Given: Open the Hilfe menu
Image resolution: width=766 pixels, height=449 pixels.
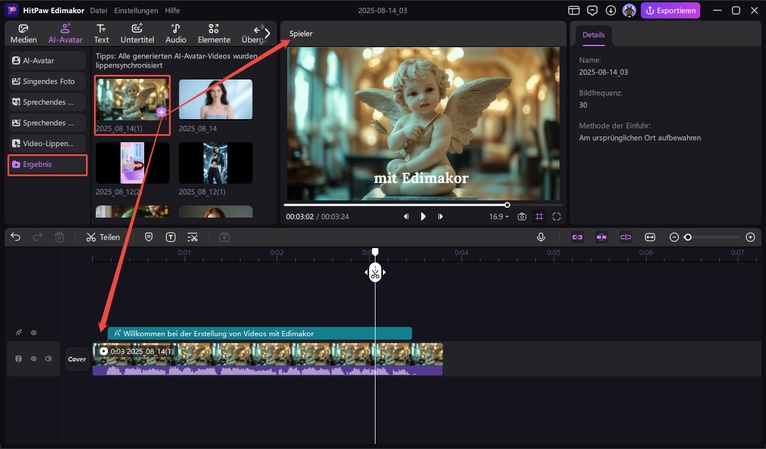Looking at the screenshot, I should [x=172, y=10].
